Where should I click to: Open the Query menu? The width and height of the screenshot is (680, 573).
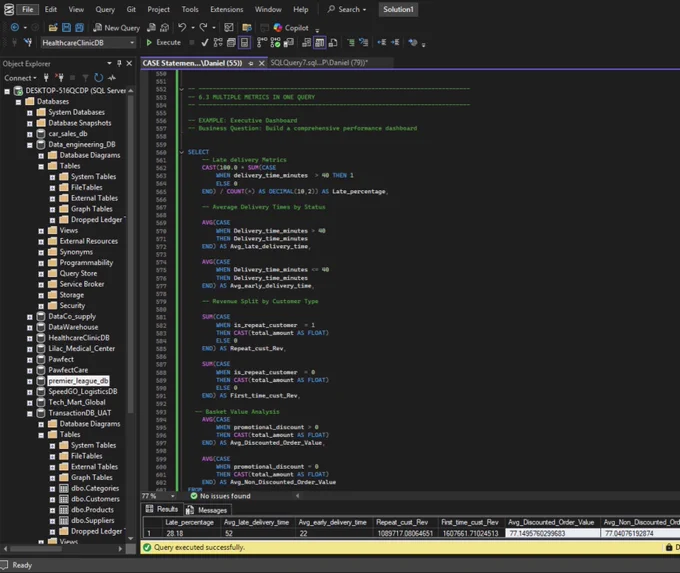[105, 10]
